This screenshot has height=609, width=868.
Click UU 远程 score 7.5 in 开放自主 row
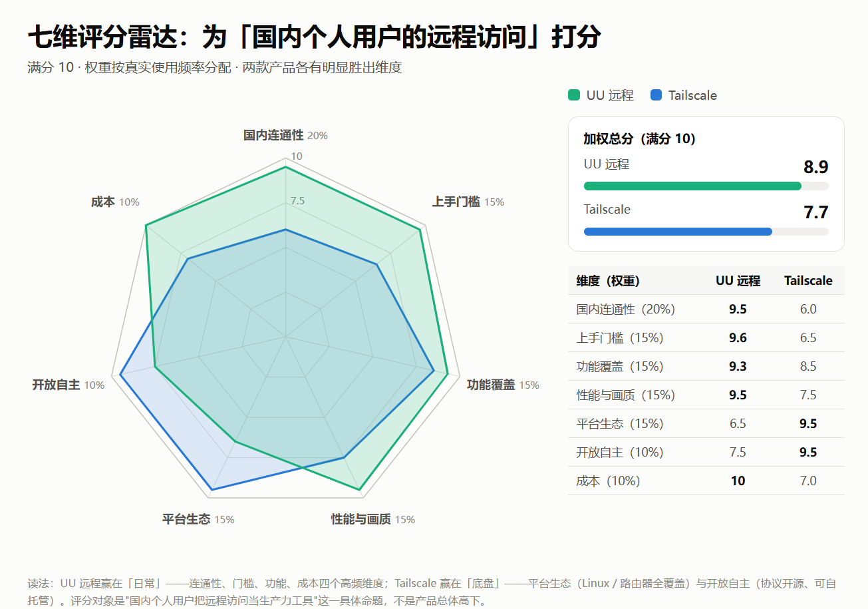(x=738, y=452)
